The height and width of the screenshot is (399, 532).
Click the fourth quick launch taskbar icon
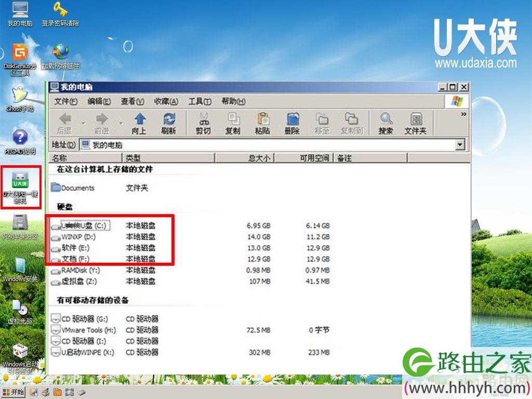click(70, 392)
